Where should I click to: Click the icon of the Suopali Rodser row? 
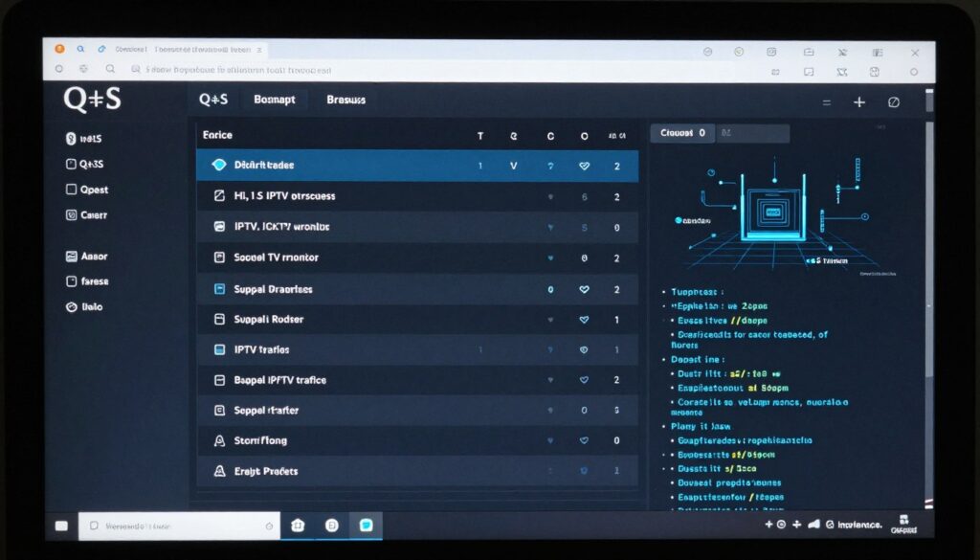(219, 320)
